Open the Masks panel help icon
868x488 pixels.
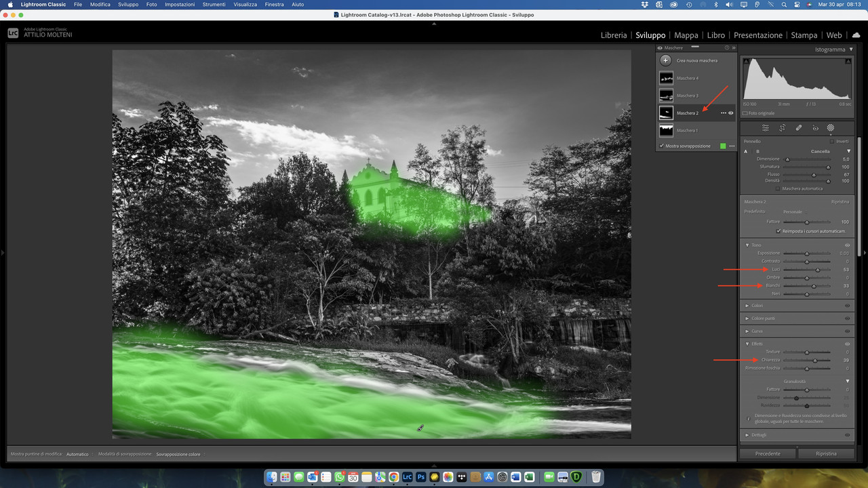(727, 48)
